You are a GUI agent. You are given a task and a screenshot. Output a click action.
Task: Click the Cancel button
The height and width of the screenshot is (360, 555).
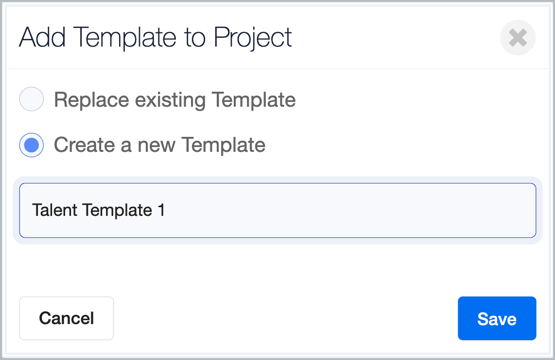67,318
